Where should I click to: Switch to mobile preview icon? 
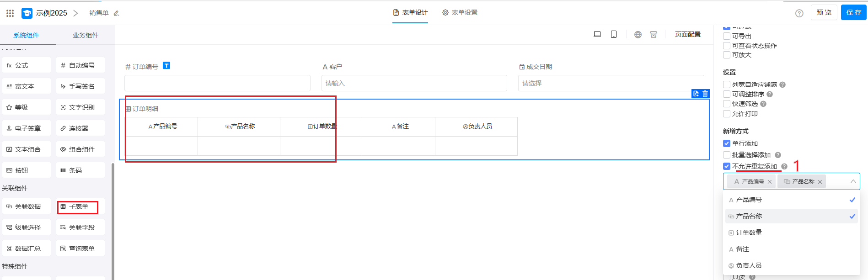[x=614, y=34]
